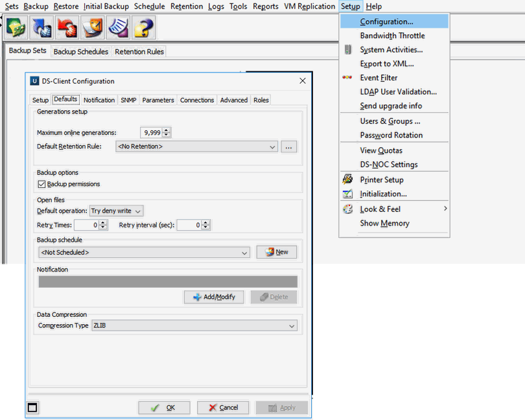Choose Configuration... in the Setup menu
The height and width of the screenshot is (420, 525).
(x=395, y=21)
